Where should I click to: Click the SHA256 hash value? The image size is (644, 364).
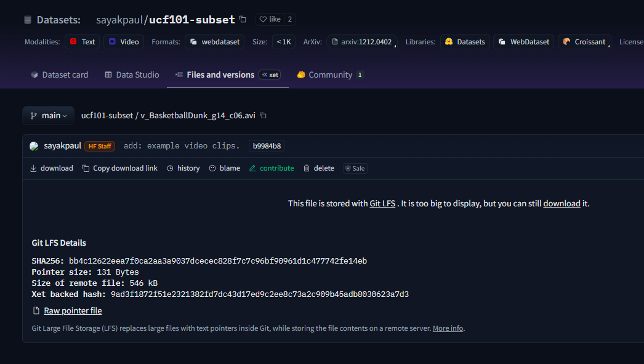coord(218,261)
